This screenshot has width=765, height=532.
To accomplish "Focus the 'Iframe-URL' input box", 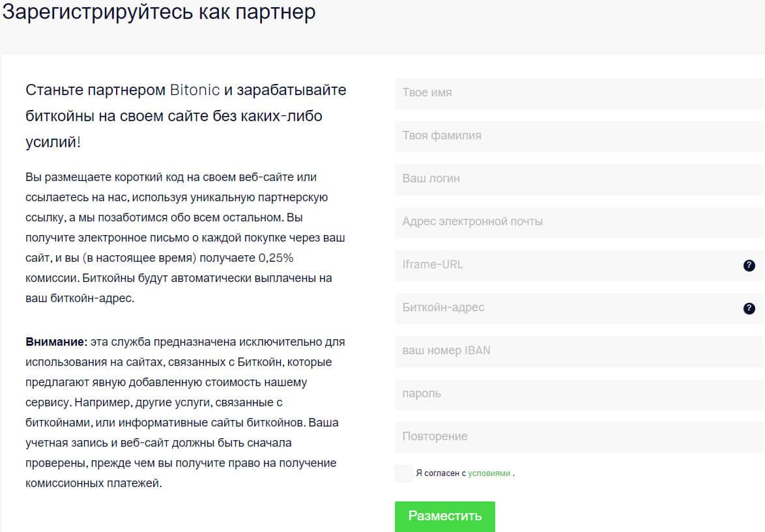I will [x=567, y=265].
